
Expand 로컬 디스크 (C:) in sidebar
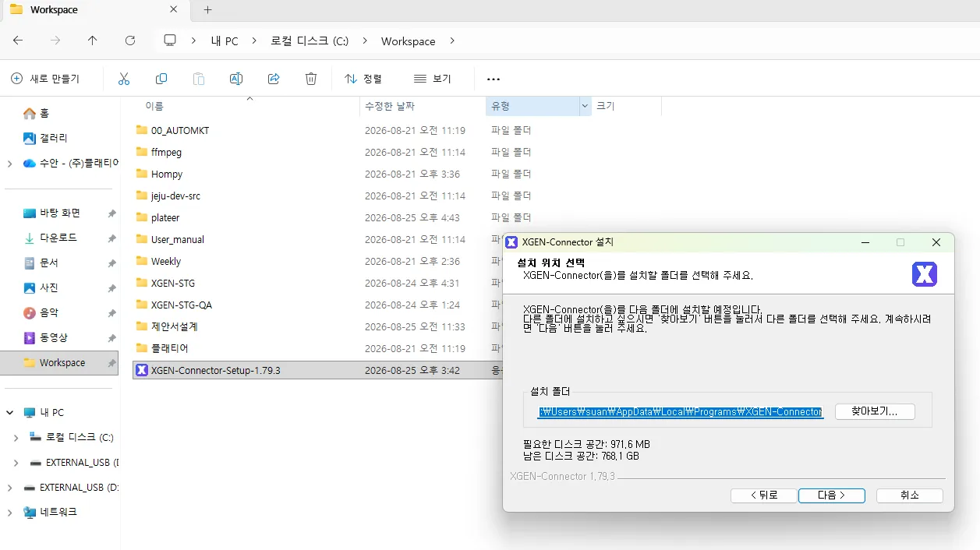point(16,437)
